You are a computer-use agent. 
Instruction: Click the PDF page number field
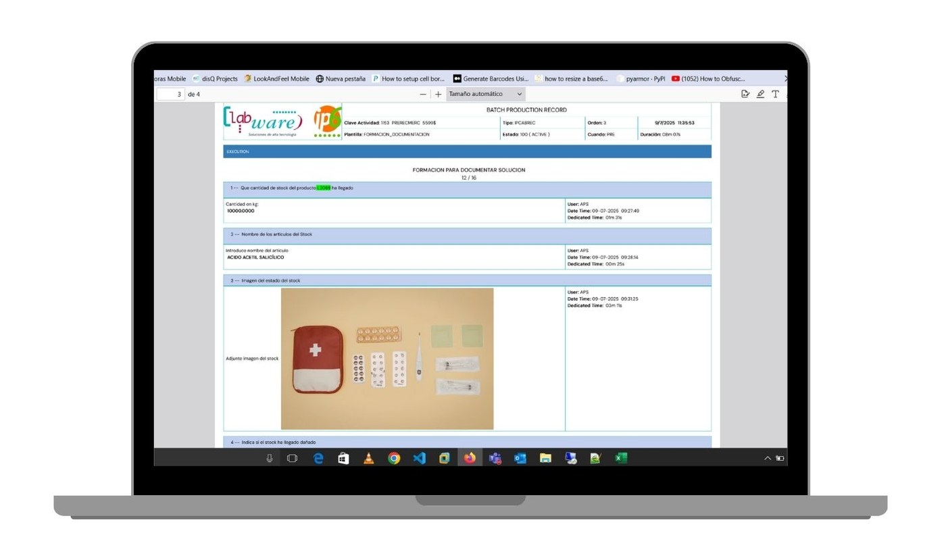(171, 95)
